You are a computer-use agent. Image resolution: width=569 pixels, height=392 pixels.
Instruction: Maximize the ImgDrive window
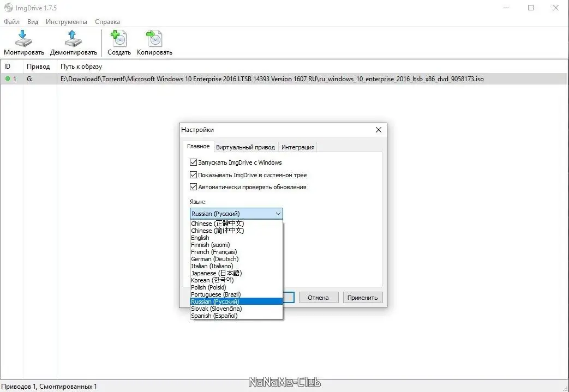pos(531,8)
